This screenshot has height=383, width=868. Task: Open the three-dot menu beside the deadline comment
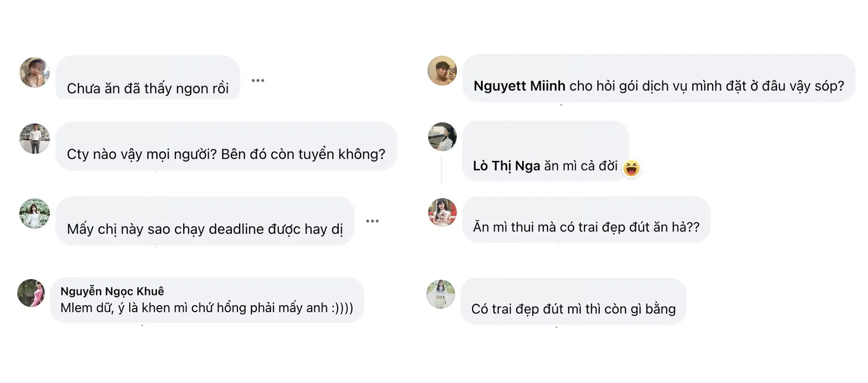coord(372,221)
